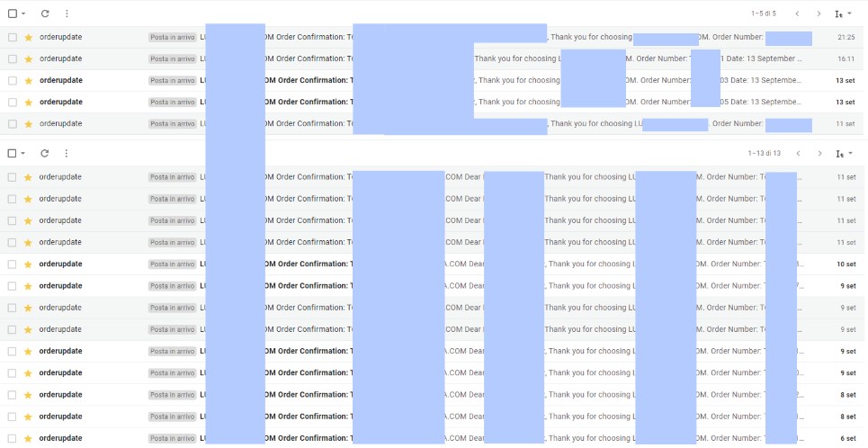The image size is (868, 448).
Task: Go to previous page of 1–13 di 13 list
Action: pyautogui.click(x=798, y=154)
